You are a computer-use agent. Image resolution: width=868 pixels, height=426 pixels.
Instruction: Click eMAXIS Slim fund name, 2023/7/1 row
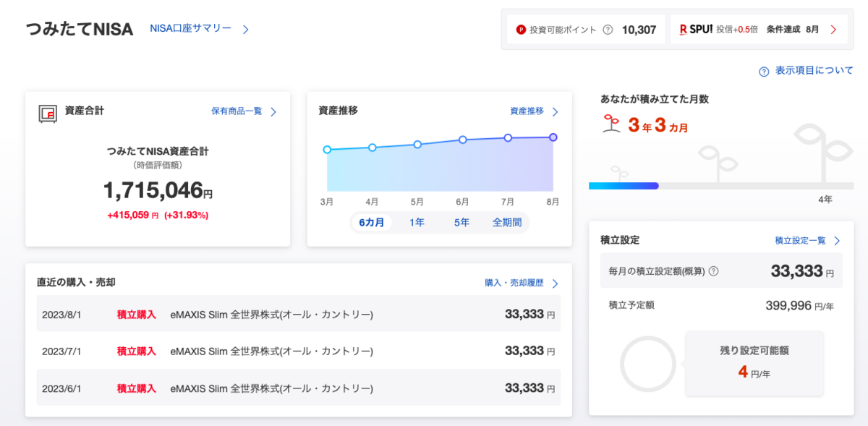click(x=272, y=351)
